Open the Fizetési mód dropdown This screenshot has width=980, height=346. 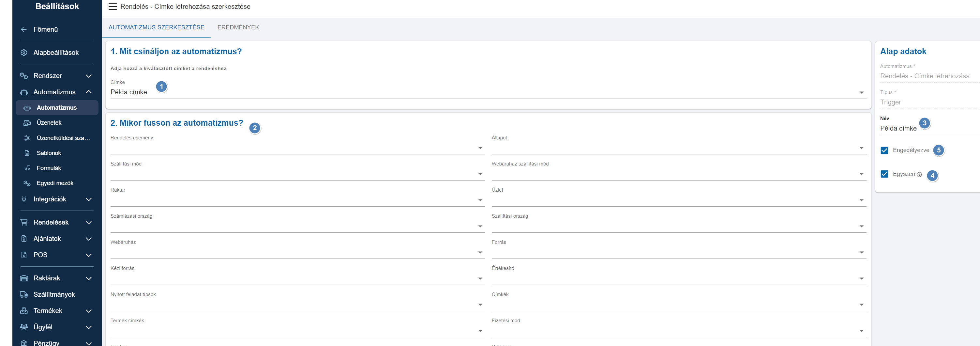coord(679,331)
